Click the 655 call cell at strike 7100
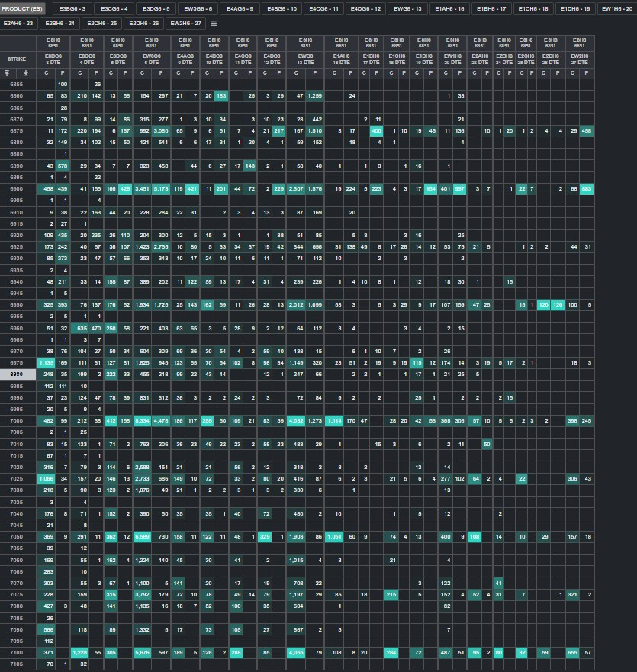Screen dimensions: 637x672 click(x=573, y=653)
